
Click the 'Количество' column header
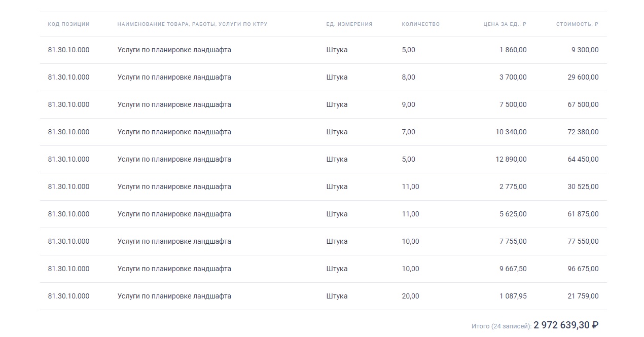pyautogui.click(x=420, y=24)
